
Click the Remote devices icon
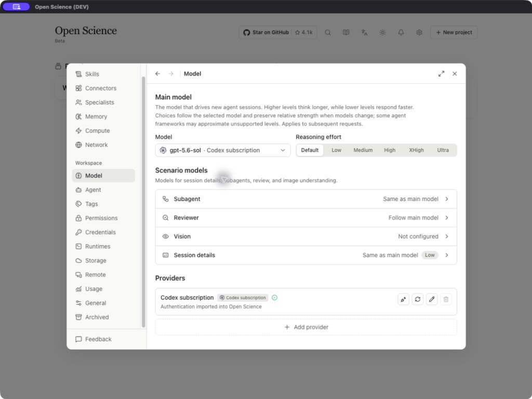coord(79,275)
